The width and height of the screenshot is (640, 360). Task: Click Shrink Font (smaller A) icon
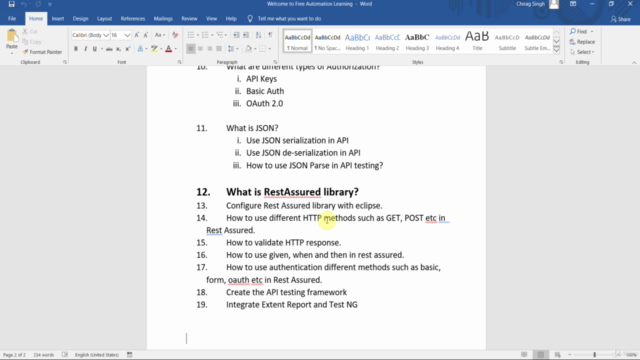[146, 35]
